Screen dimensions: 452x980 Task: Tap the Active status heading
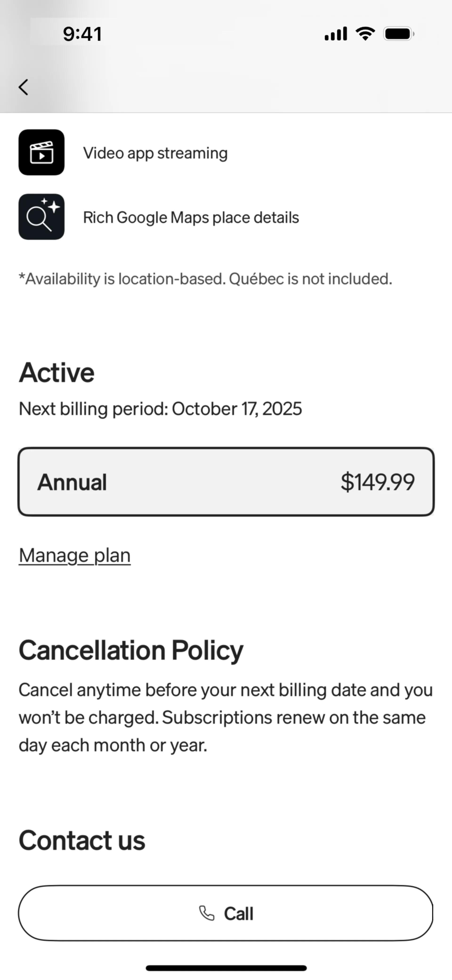point(57,373)
